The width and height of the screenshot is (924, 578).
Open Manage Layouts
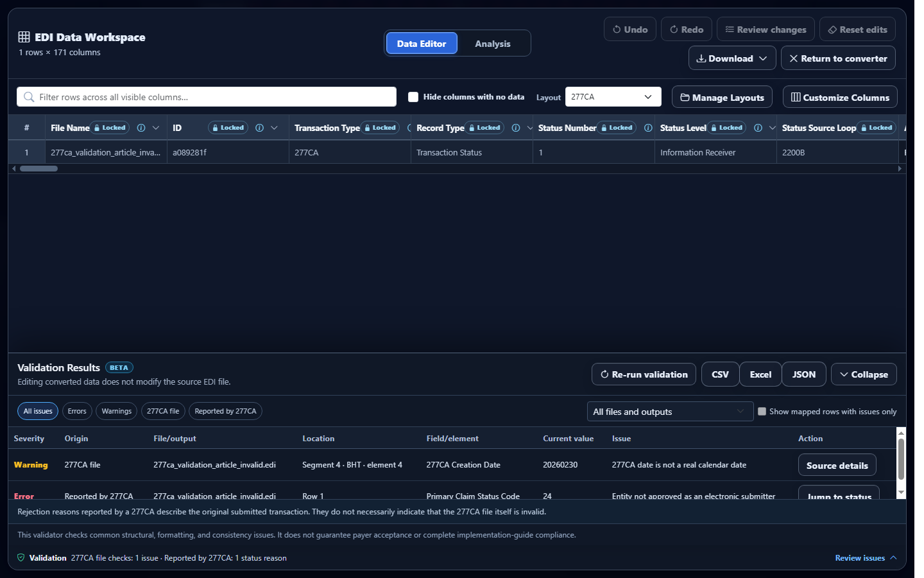(722, 98)
